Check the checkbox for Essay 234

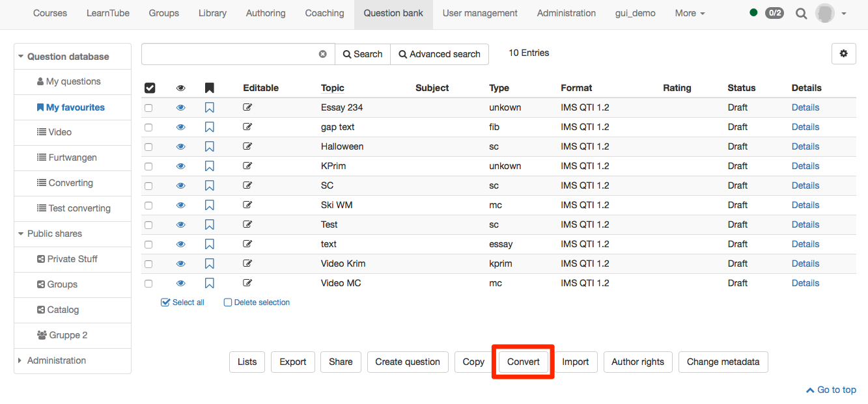[148, 108]
